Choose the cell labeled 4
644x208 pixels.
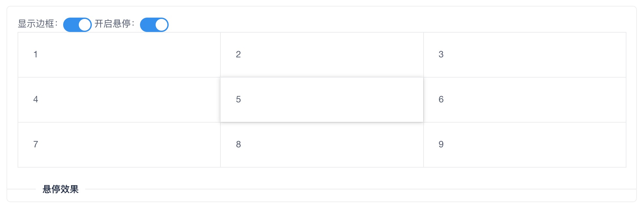[x=119, y=100]
